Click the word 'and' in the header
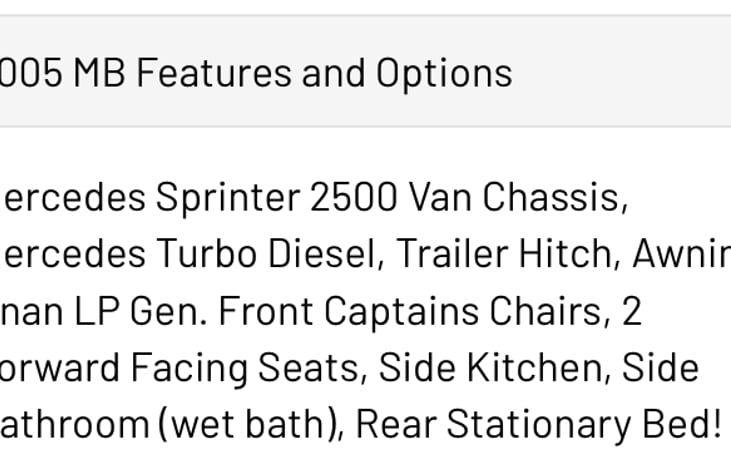Image resolution: width=731 pixels, height=469 pixels. pos(333,73)
